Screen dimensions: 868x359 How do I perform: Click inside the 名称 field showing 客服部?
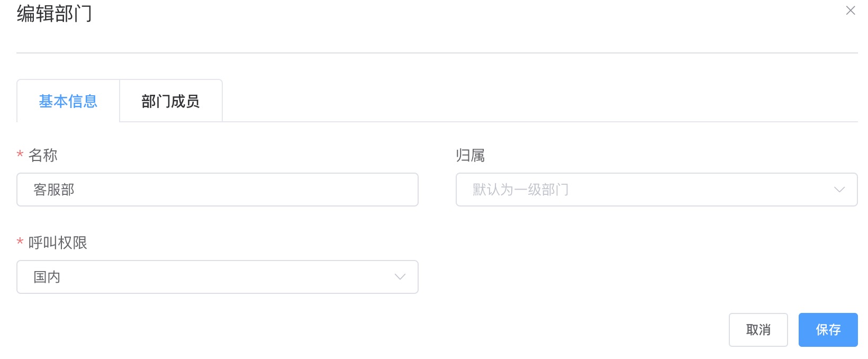[217, 190]
